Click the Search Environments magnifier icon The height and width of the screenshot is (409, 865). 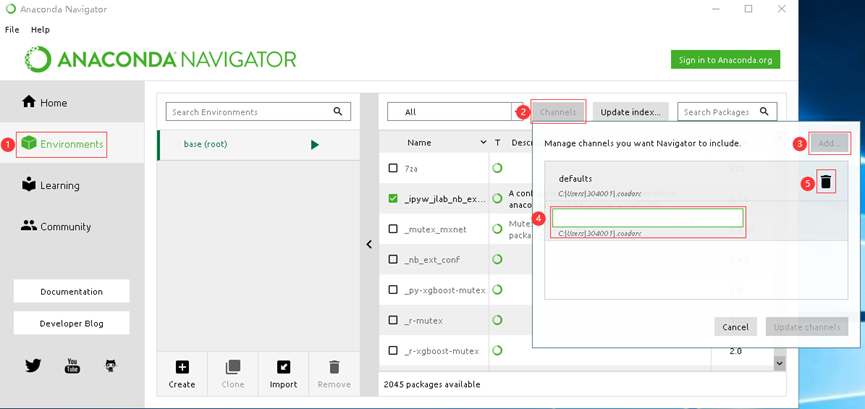pyautogui.click(x=338, y=111)
